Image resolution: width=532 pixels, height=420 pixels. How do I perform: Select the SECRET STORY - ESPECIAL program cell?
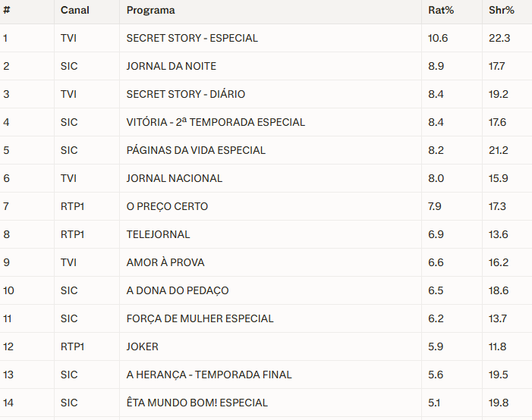coord(192,38)
